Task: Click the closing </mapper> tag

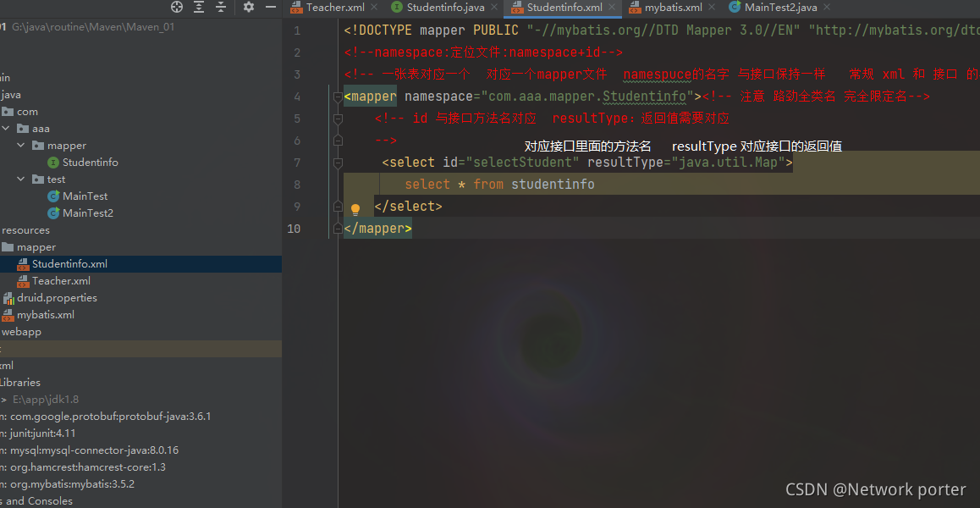Action: tap(378, 229)
